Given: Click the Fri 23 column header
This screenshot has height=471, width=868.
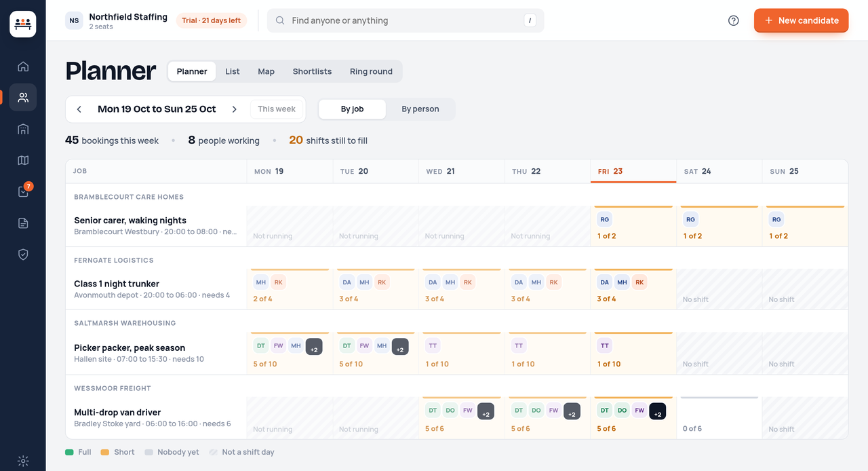Looking at the screenshot, I should pos(633,172).
